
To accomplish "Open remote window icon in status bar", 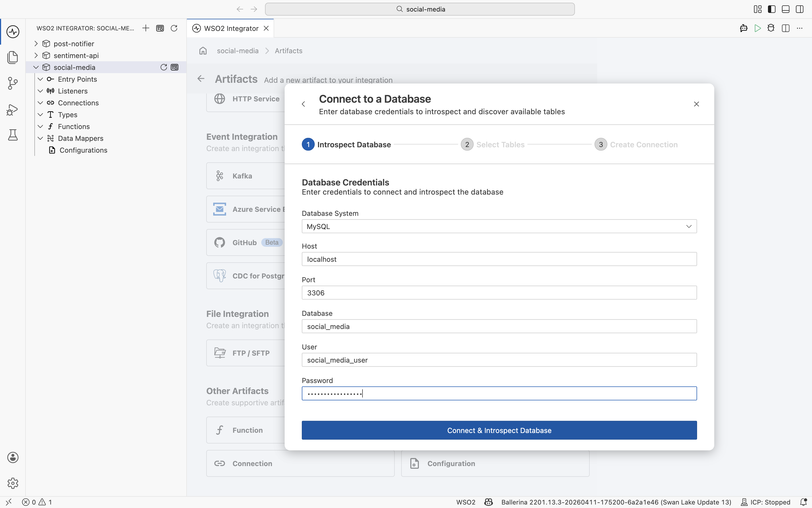I will tap(9, 502).
